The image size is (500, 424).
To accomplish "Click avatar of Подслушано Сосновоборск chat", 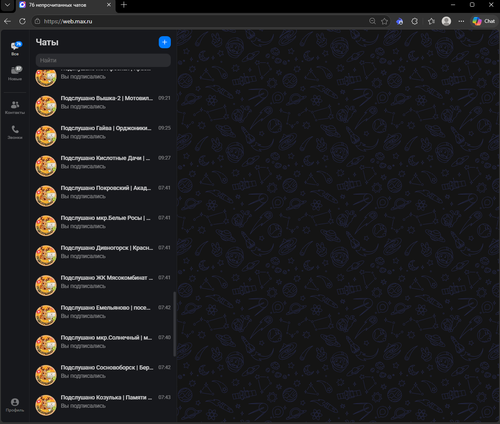I will (x=46, y=375).
